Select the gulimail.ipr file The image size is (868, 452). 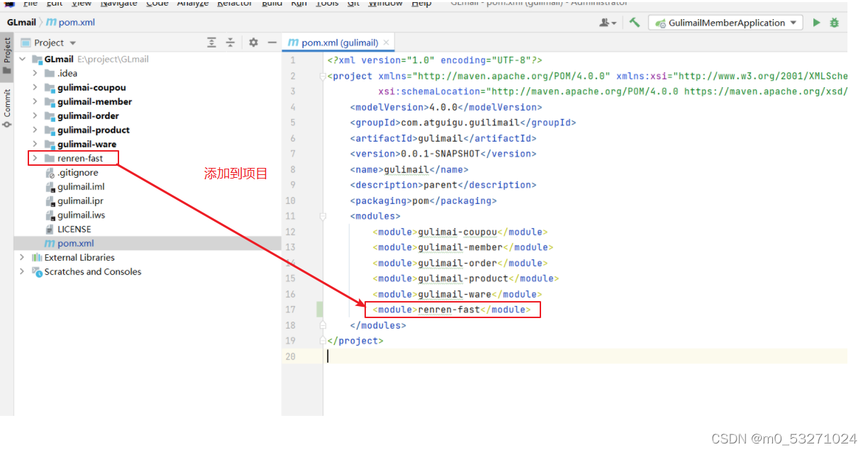[80, 201]
